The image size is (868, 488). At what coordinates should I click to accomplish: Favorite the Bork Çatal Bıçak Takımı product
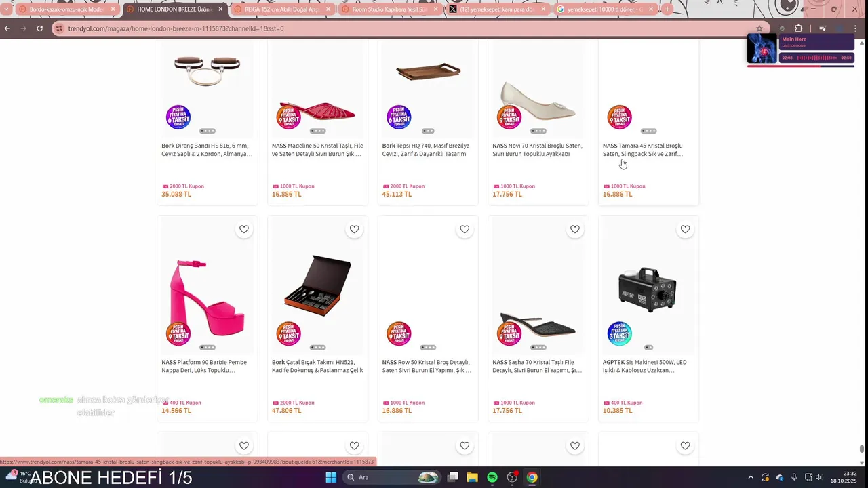pos(354,229)
